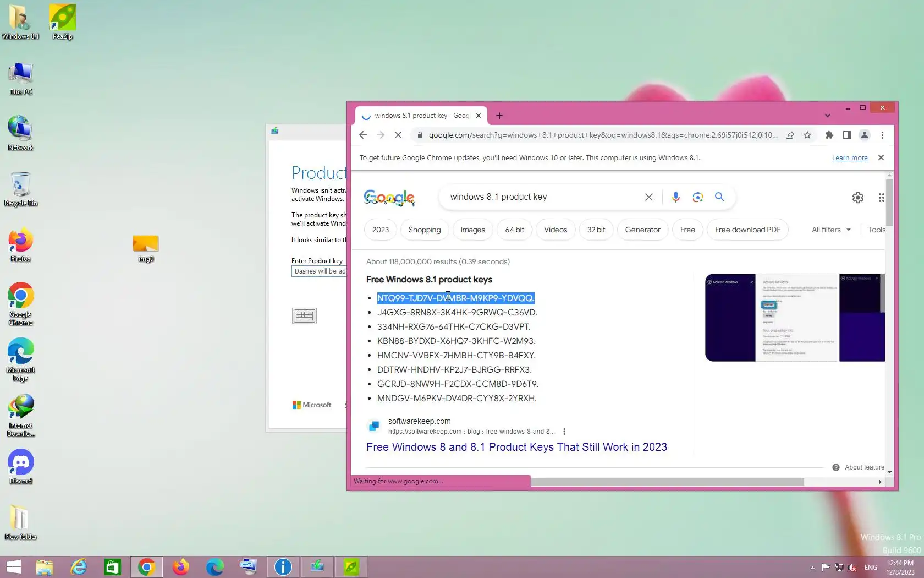
Task: Click the horizontal scrollbar at page bottom
Action: (667, 482)
